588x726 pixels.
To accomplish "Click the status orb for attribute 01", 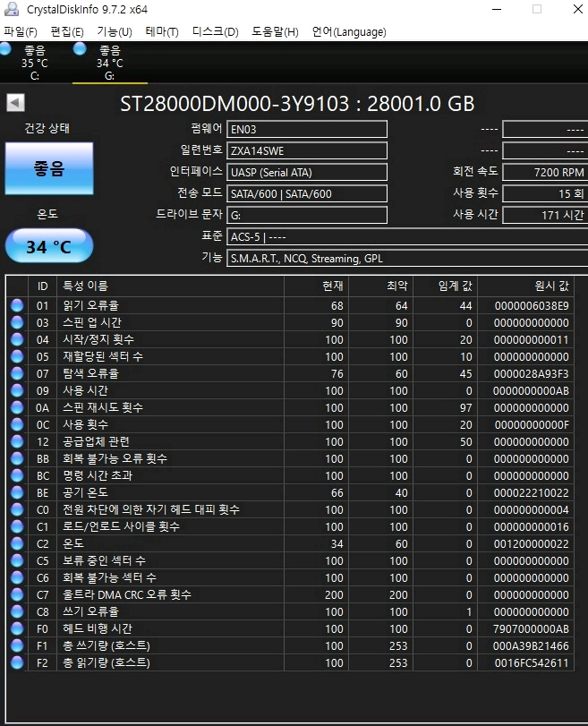I will point(17,305).
